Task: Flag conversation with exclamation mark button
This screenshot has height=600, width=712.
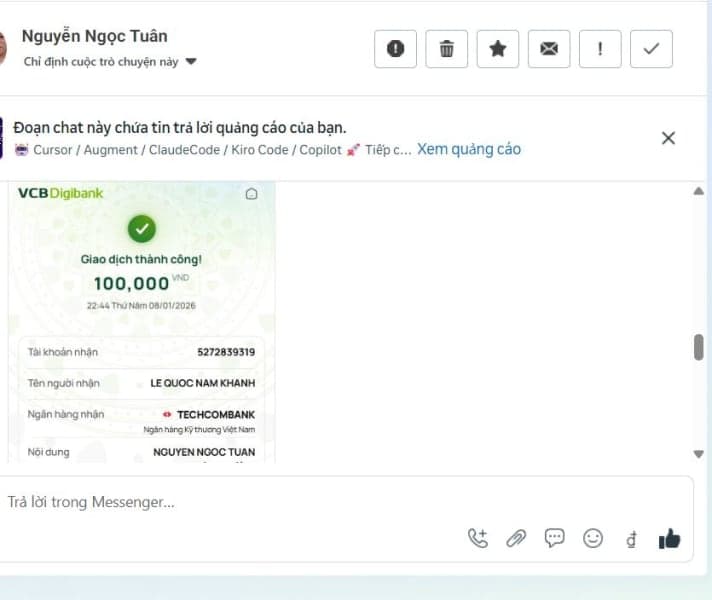Action: [600, 49]
